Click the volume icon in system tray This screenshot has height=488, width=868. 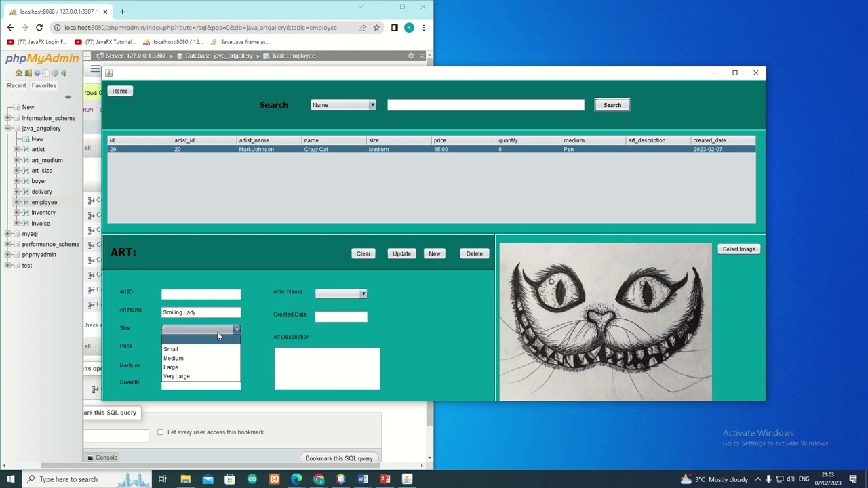(791, 479)
